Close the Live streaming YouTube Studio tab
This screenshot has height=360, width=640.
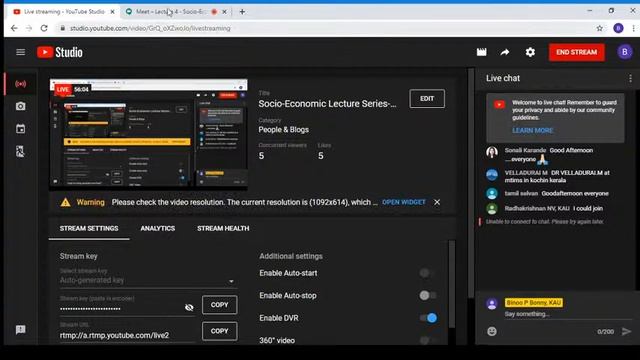click(112, 12)
